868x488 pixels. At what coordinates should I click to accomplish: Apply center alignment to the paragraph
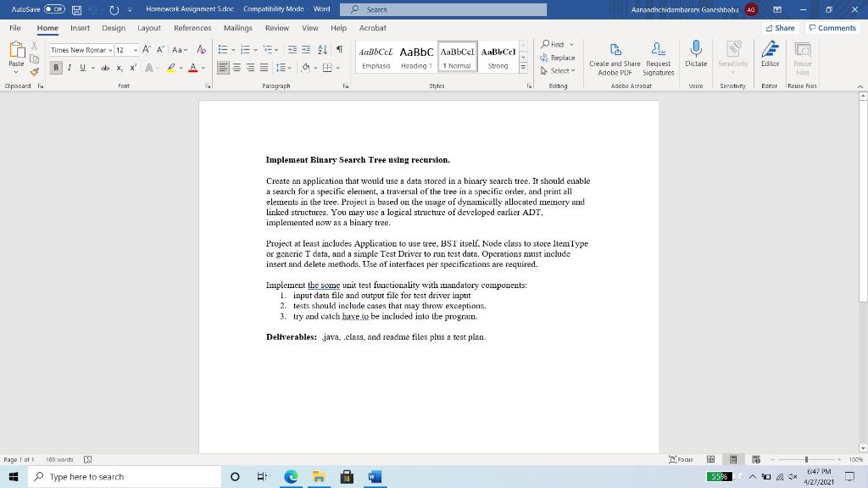coord(237,67)
